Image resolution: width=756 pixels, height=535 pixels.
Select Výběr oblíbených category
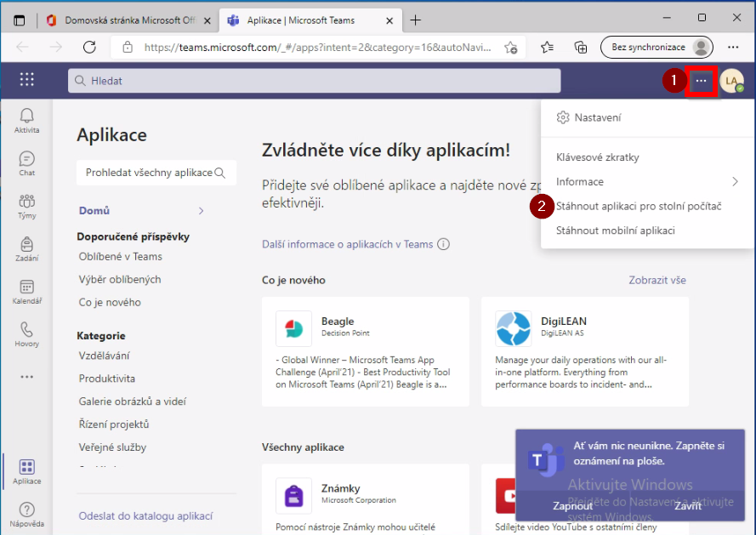120,279
